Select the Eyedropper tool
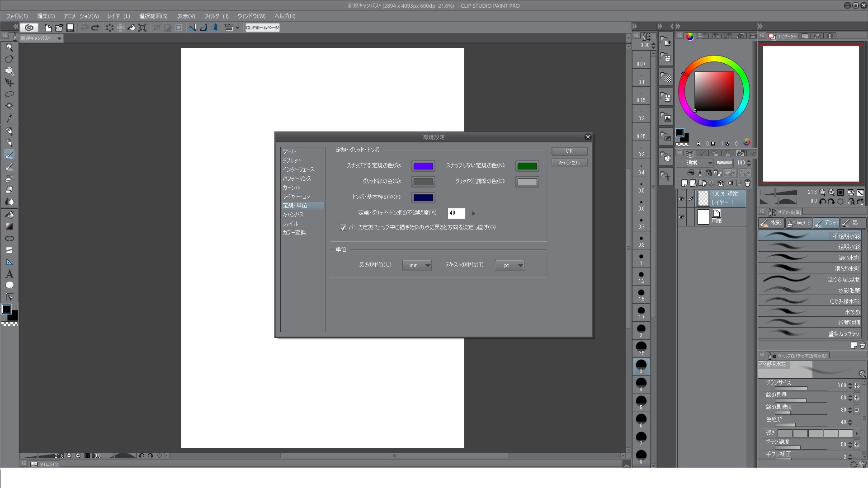Viewport: 868px width, 488px height. click(9, 118)
